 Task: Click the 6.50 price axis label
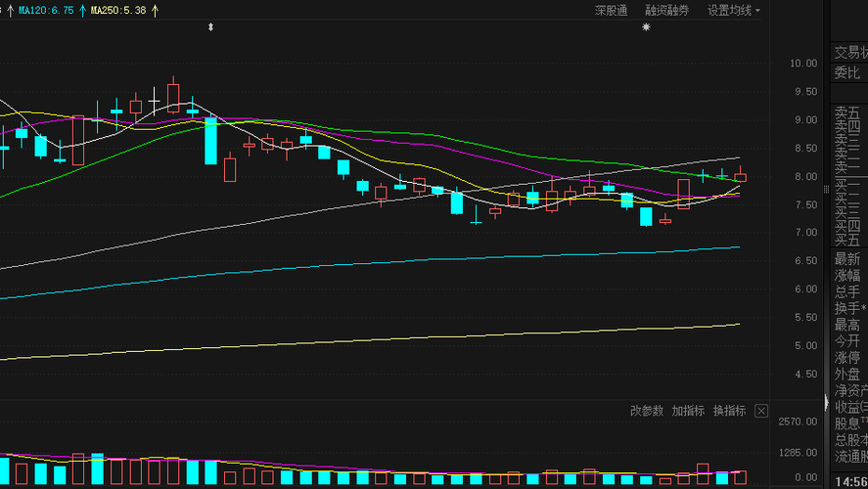tap(806, 260)
